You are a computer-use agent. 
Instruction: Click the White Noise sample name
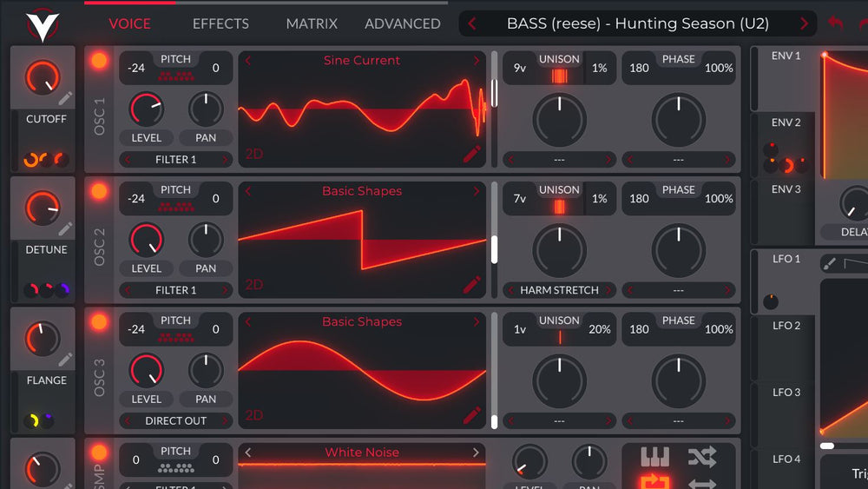click(362, 453)
